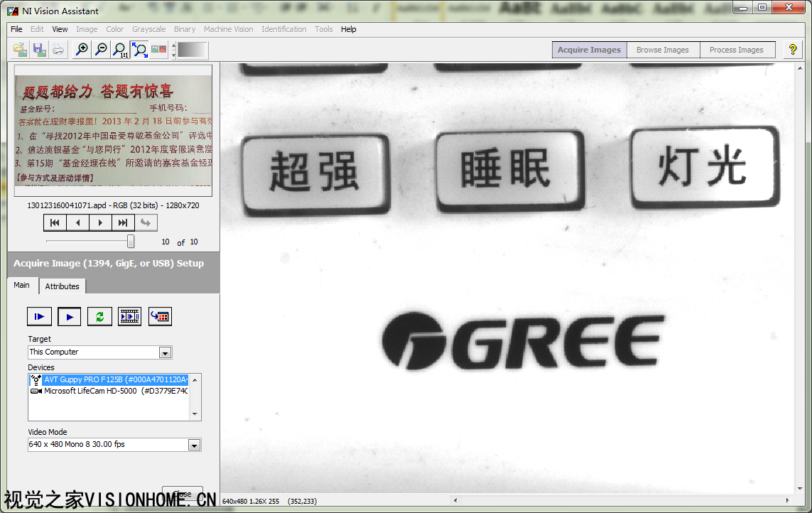Switch to Browse Images mode

click(663, 50)
